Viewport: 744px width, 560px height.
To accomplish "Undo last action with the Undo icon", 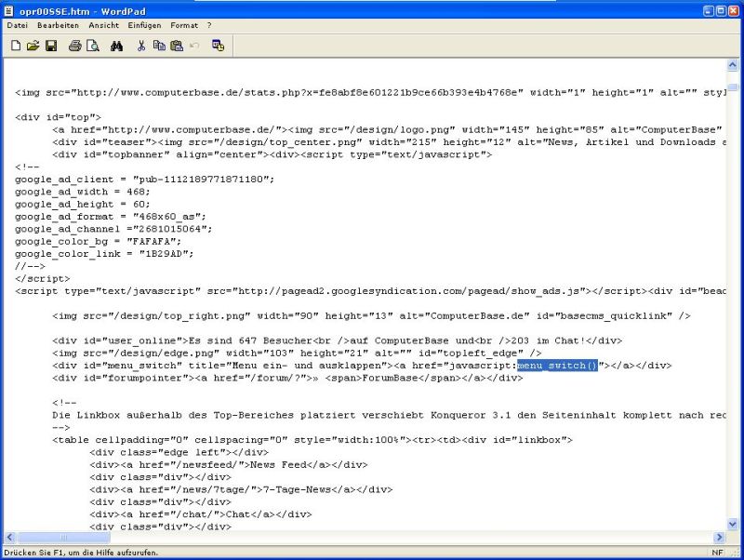I will pos(194,46).
